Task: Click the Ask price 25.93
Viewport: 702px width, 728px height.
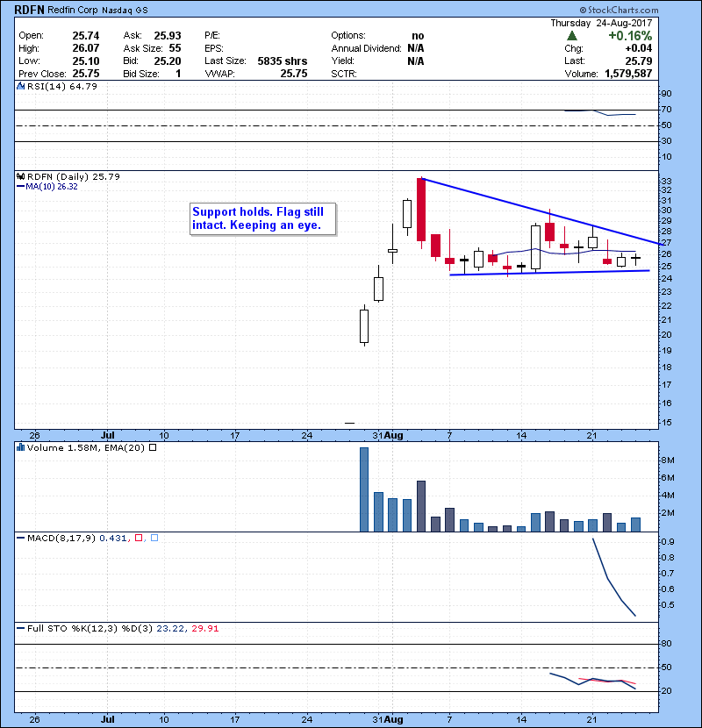Action: pos(168,36)
